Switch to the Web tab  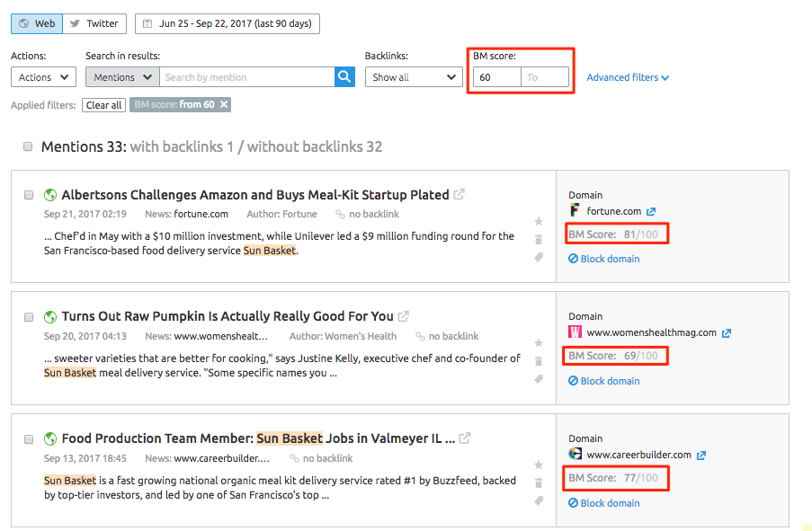tap(37, 23)
